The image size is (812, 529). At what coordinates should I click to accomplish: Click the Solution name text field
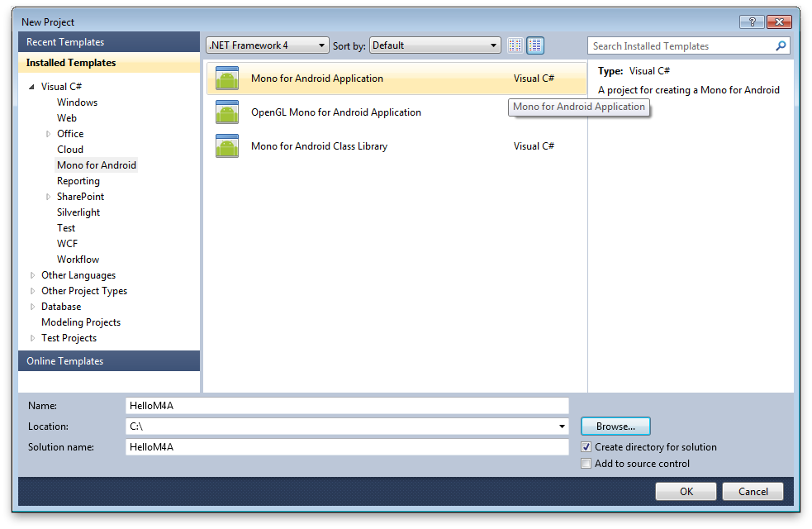(347, 447)
